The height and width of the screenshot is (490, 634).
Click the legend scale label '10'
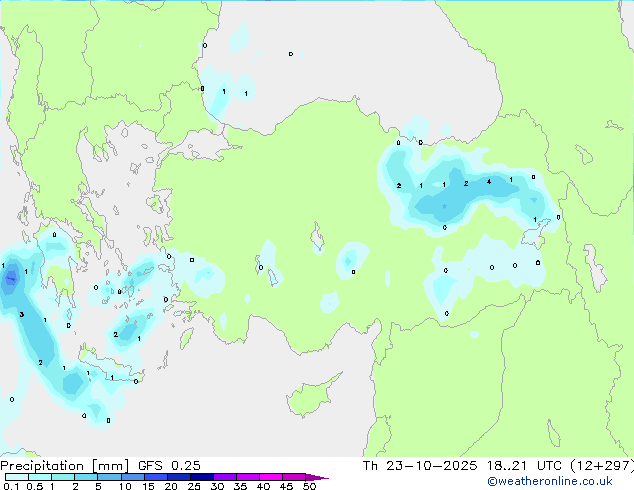click(125, 486)
